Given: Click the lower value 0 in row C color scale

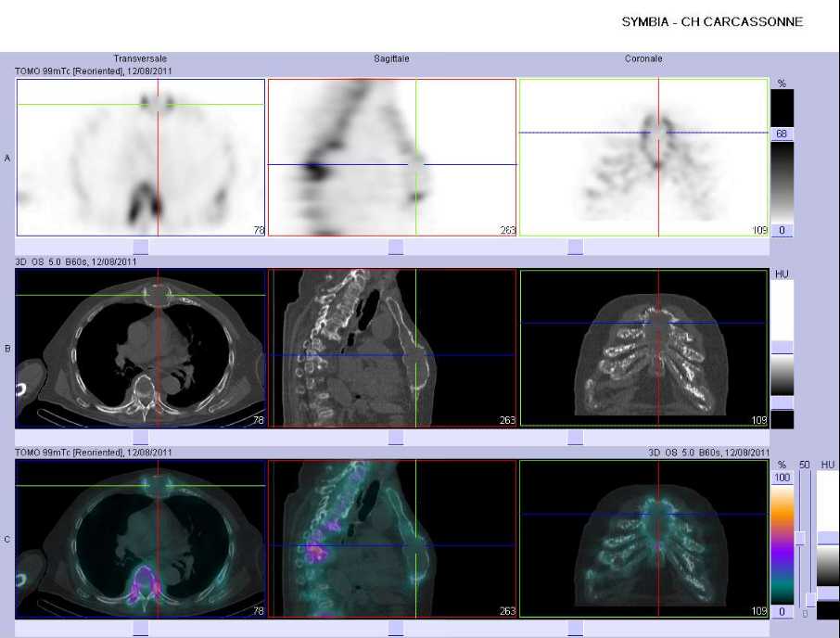Looking at the screenshot, I should 783,612.
